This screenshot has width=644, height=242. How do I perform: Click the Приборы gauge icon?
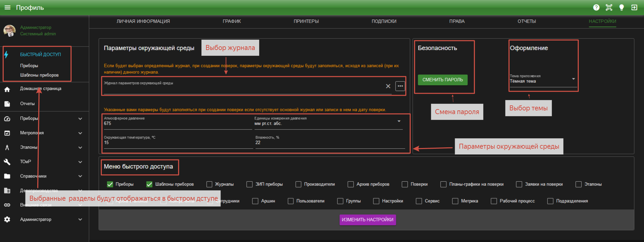coord(7,119)
